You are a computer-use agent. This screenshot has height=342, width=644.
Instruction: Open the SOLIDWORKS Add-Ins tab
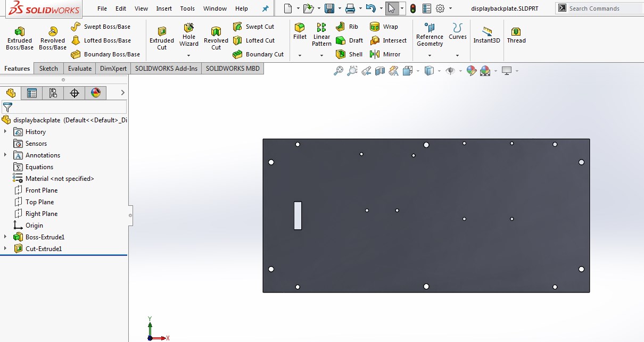point(166,68)
